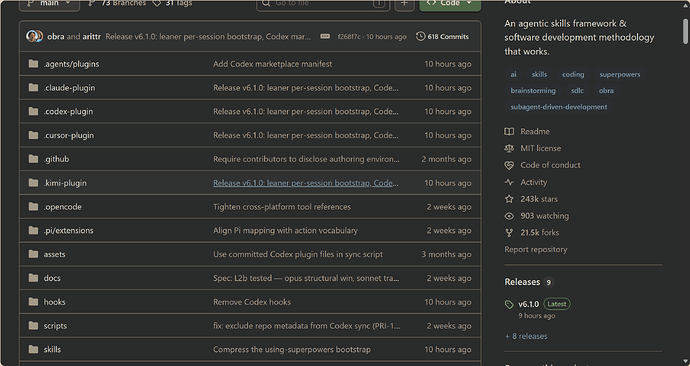Open the commit history clock icon
The width and height of the screenshot is (690, 366).
[421, 37]
